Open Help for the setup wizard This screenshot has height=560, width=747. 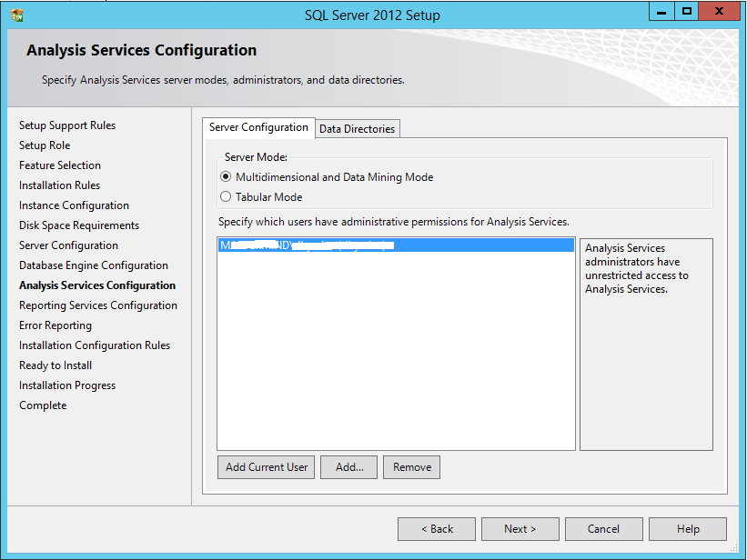(x=688, y=529)
